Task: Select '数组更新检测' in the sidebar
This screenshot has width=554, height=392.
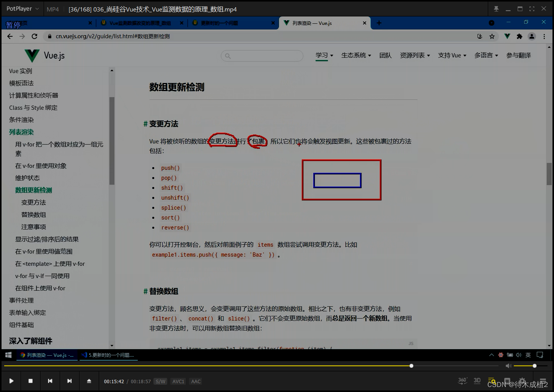Action: [34, 190]
